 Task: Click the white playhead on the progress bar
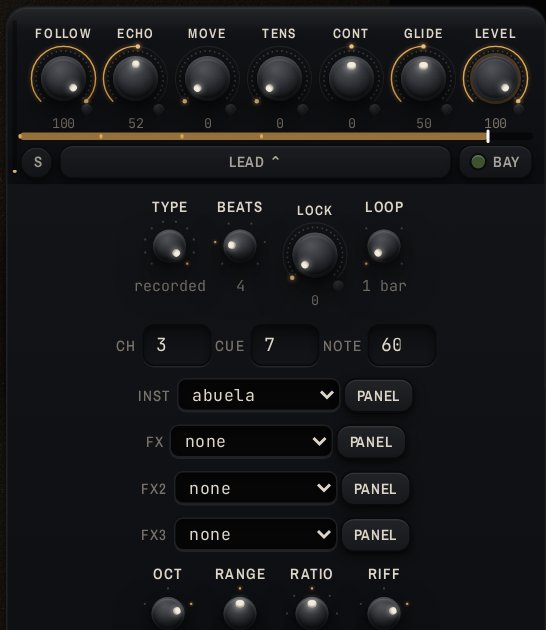488,136
